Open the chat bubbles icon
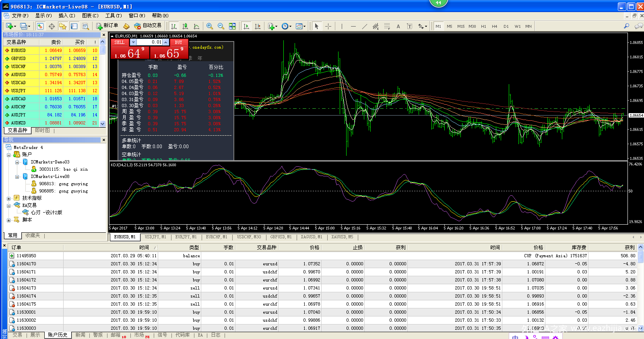Viewport: 644px width, 339px height. (x=638, y=26)
